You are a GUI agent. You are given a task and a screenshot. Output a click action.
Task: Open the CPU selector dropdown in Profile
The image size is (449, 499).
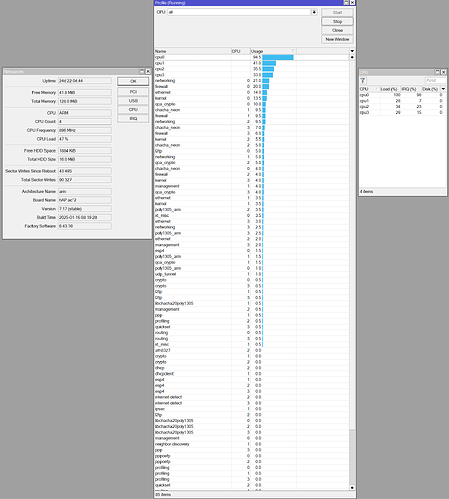314,12
